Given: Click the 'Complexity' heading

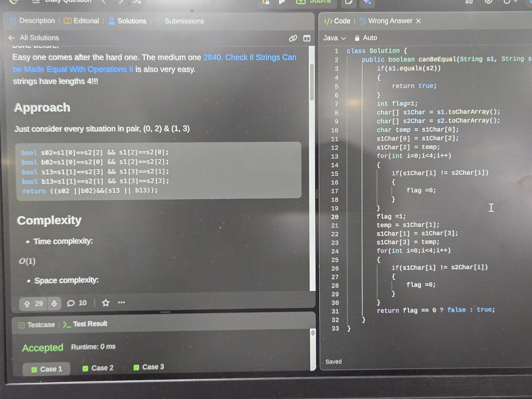Looking at the screenshot, I should 49,220.
